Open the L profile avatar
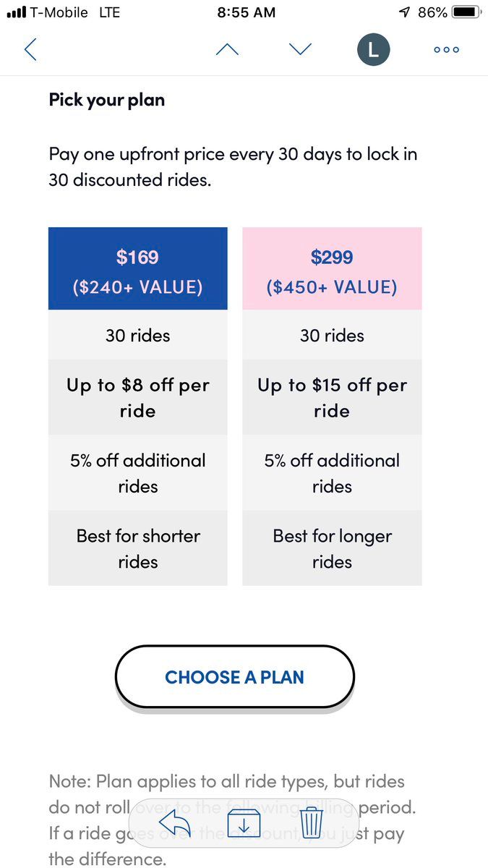The height and width of the screenshot is (868, 488). point(373,50)
